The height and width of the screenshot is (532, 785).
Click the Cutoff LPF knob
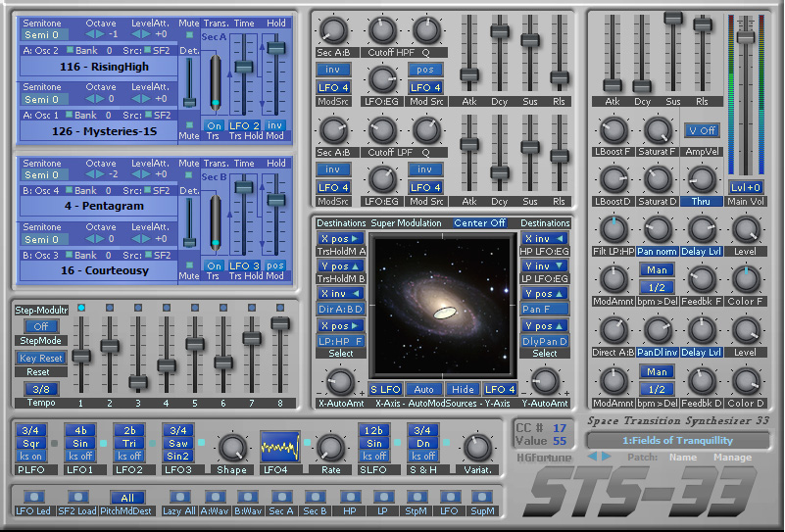[x=382, y=130]
